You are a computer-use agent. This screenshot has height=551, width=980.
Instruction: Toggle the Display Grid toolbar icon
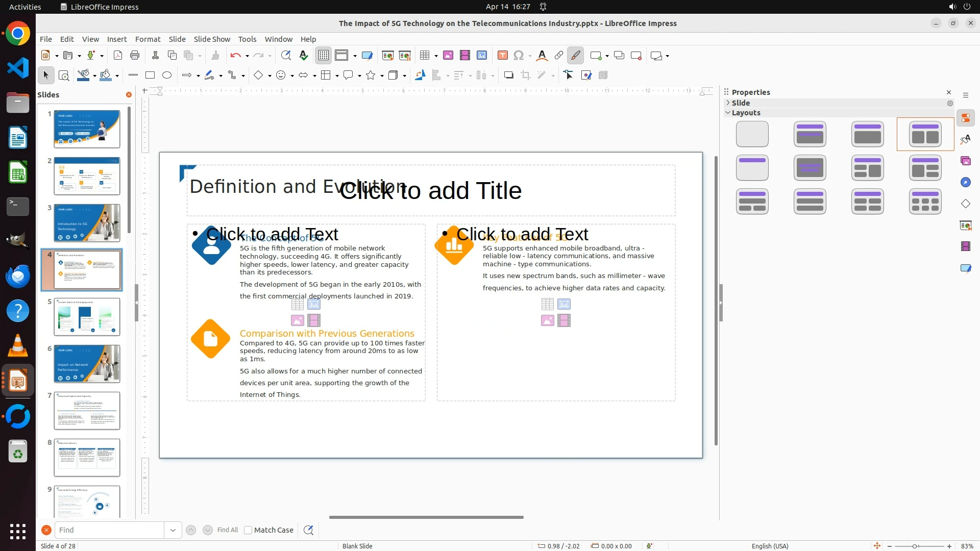[x=324, y=56]
